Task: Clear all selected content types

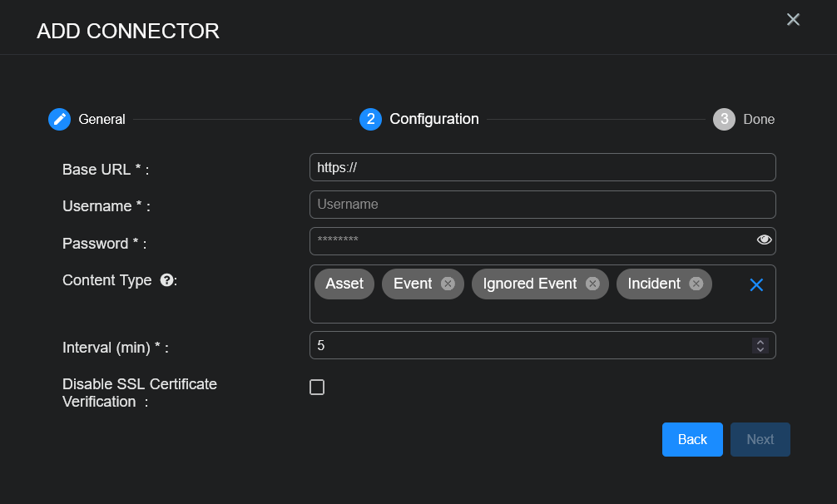Action: pyautogui.click(x=756, y=285)
